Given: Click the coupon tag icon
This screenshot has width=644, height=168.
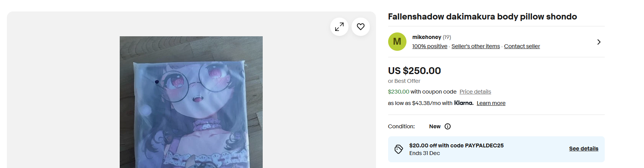Looking at the screenshot, I should tap(399, 149).
